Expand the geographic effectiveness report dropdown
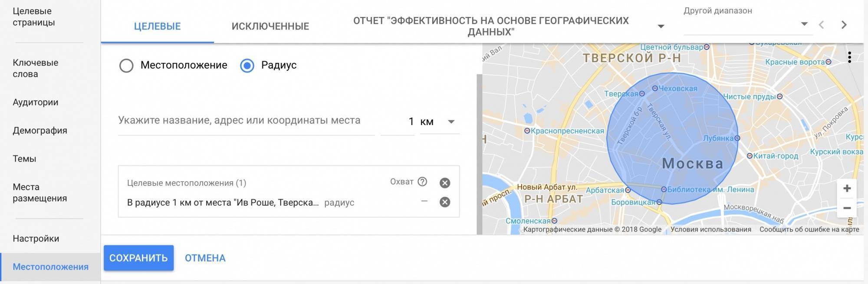Image resolution: width=868 pixels, height=284 pixels. click(x=661, y=26)
